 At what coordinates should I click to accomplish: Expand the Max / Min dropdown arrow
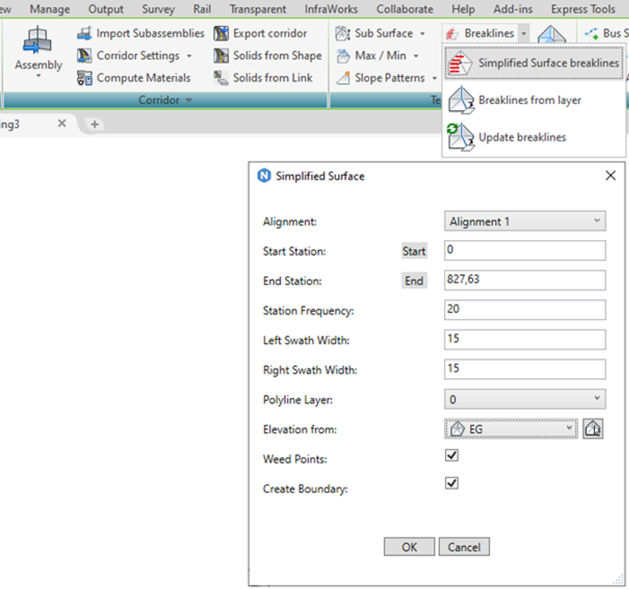416,56
